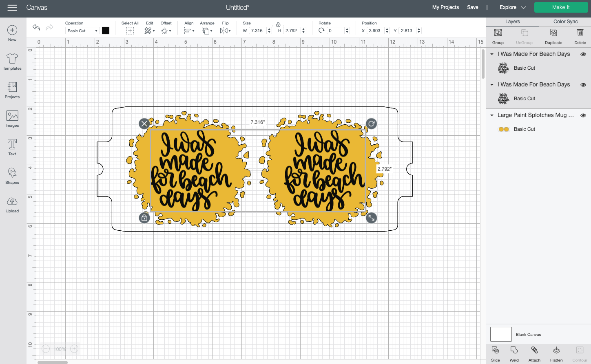Switch to the Color Sync tab

(x=565, y=22)
